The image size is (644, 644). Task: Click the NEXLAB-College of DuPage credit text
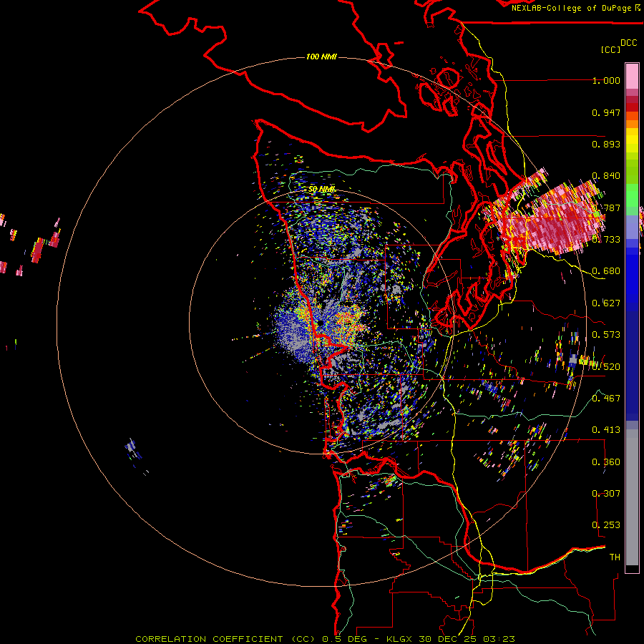[571, 8]
